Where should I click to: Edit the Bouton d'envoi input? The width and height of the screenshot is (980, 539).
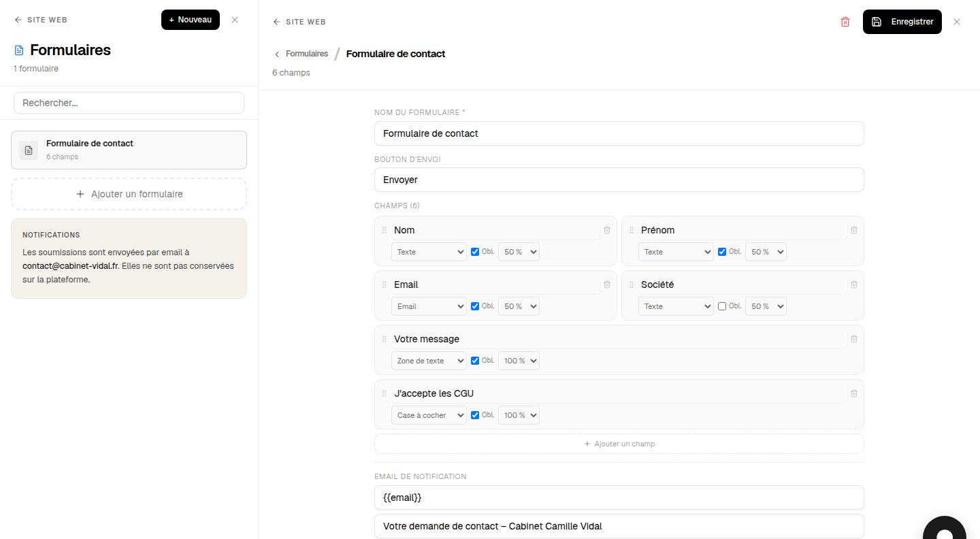[619, 180]
